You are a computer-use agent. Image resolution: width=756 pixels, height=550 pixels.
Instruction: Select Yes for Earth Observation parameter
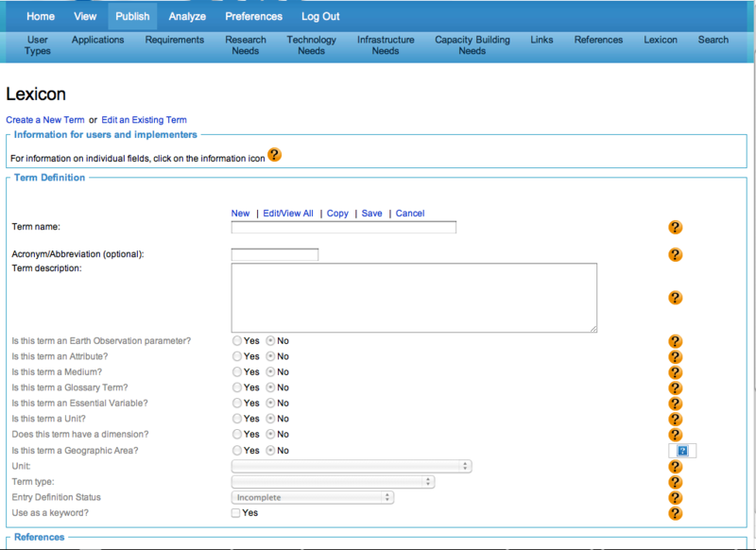tap(237, 341)
